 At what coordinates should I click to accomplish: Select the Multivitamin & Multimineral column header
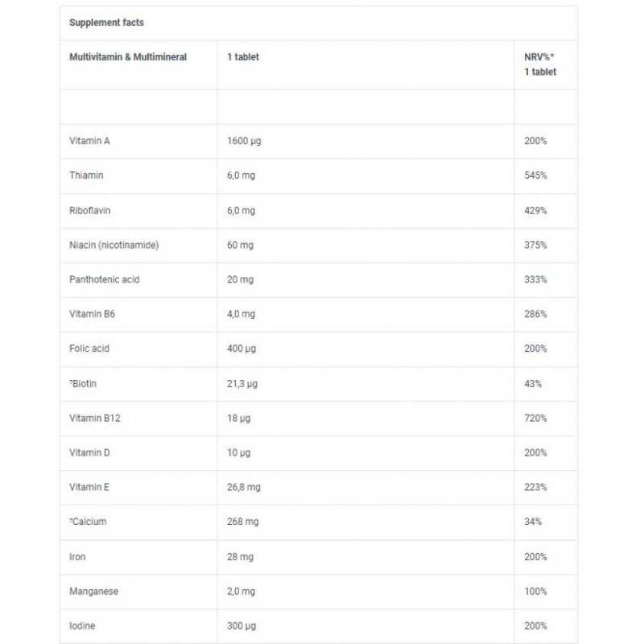click(128, 57)
